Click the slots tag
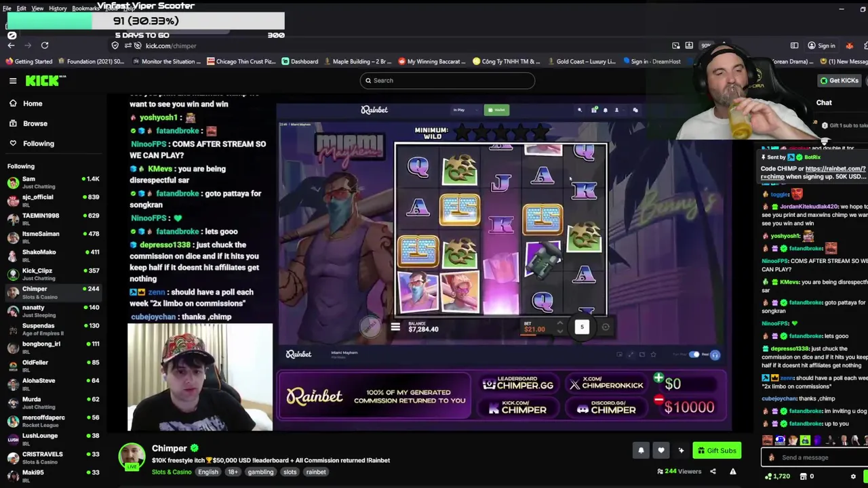868x488 pixels. [x=290, y=472]
